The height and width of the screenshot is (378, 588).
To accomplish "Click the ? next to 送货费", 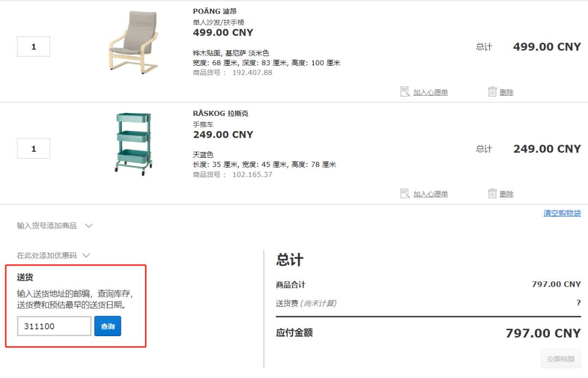I will point(579,302).
